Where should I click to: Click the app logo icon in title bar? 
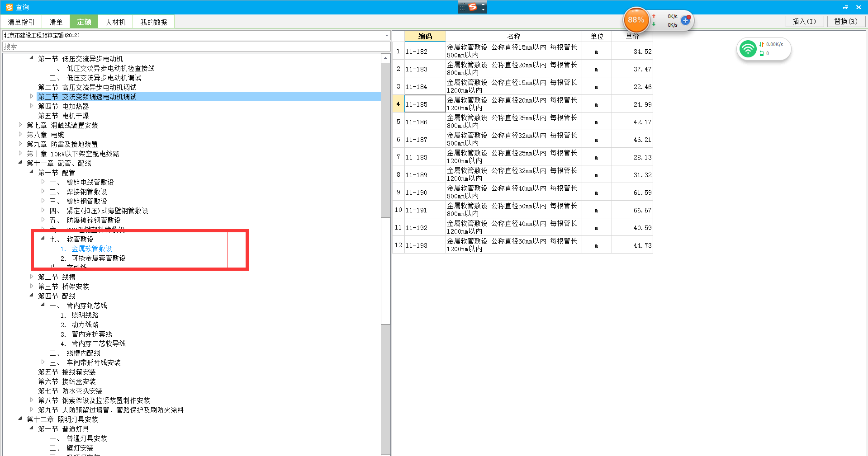[9, 7]
